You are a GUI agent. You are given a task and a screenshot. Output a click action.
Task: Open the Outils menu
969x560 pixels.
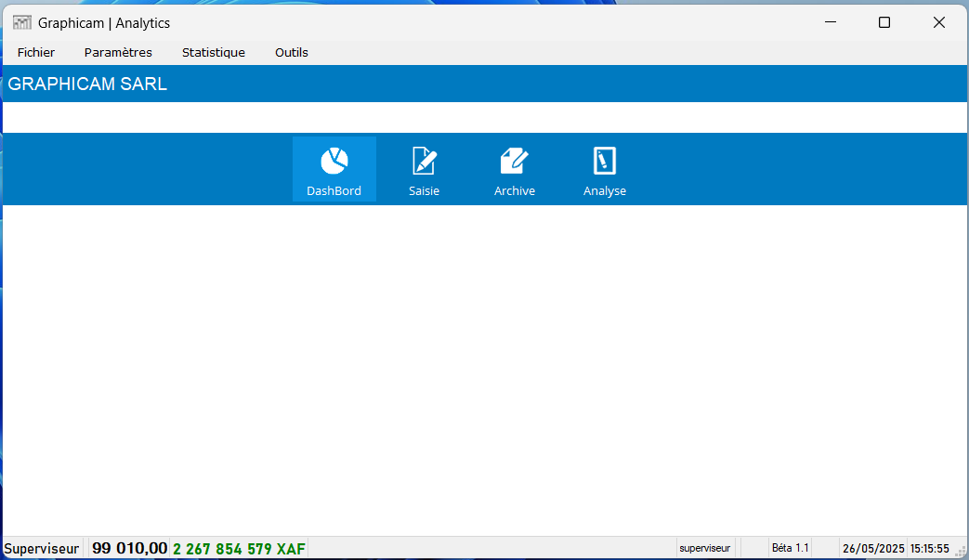(x=292, y=53)
